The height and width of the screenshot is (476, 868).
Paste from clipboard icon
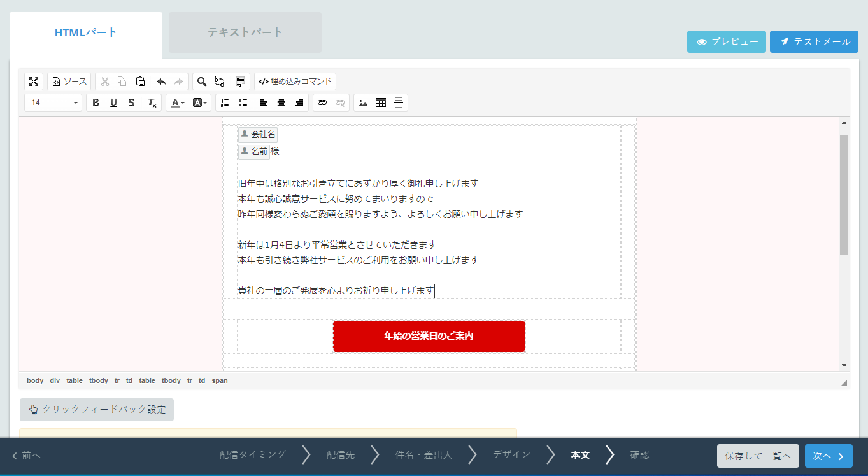click(x=141, y=82)
